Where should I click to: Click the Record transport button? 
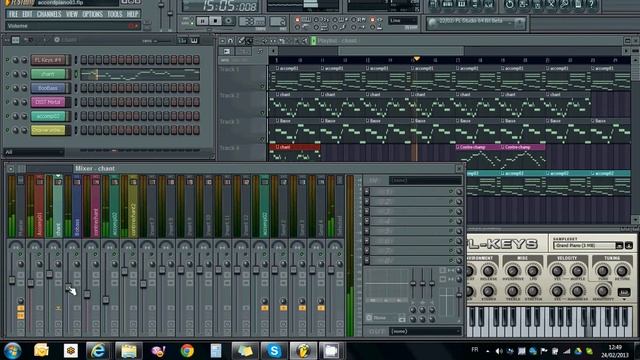click(229, 21)
